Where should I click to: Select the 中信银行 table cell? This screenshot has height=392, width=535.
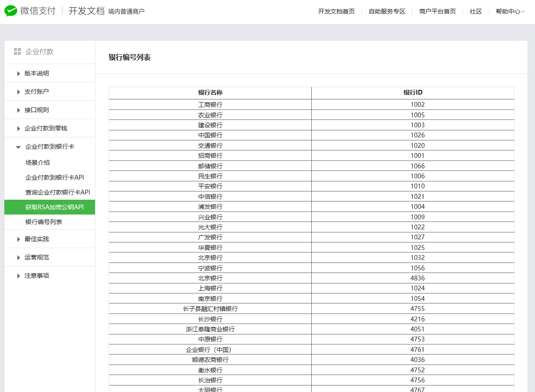coord(210,197)
